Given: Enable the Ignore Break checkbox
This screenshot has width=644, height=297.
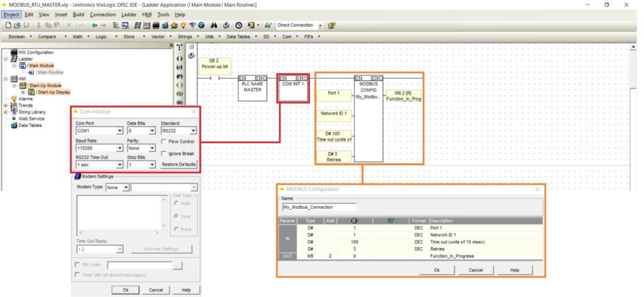Looking at the screenshot, I should (164, 154).
